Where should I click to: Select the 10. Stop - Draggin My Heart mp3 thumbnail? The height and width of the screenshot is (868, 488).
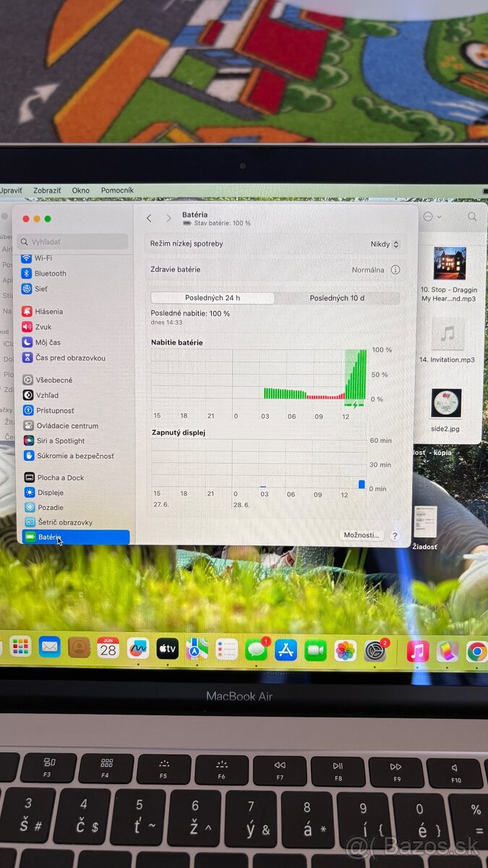(x=448, y=263)
